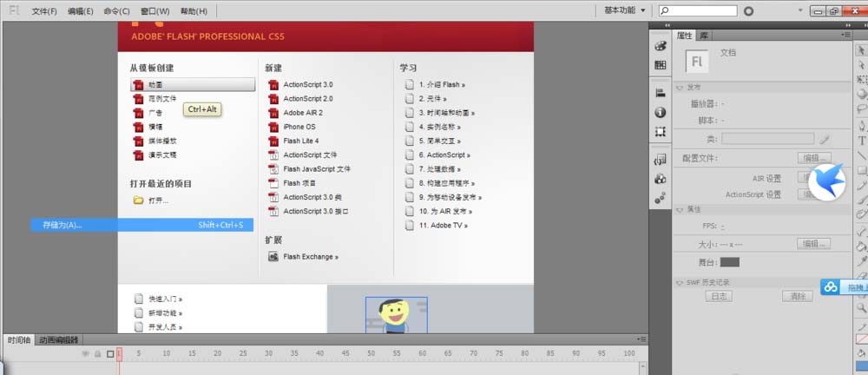Screen dimensions: 868x375
Task: Click the 清除 button
Action: click(798, 296)
